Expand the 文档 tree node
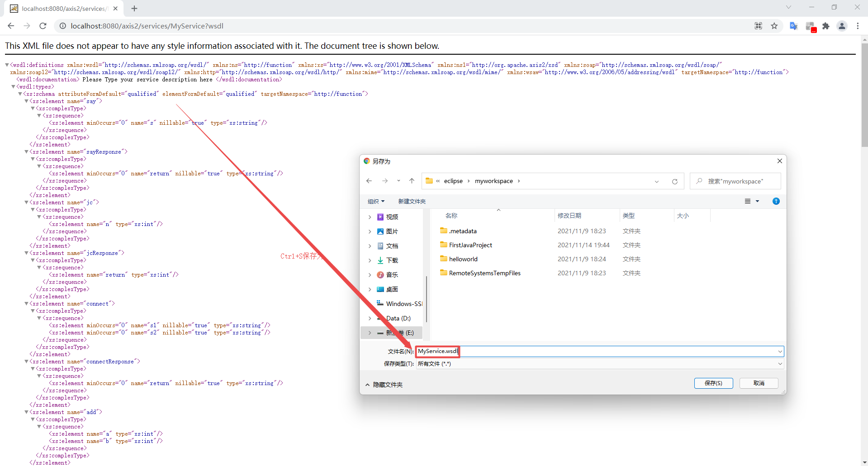Image resolution: width=868 pixels, height=466 pixels. pos(370,246)
